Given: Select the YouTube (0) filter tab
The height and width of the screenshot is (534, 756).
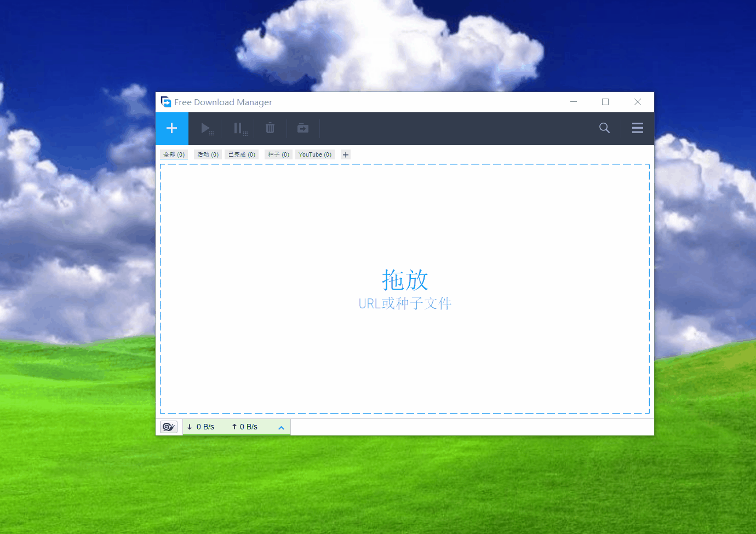Looking at the screenshot, I should click(x=315, y=154).
